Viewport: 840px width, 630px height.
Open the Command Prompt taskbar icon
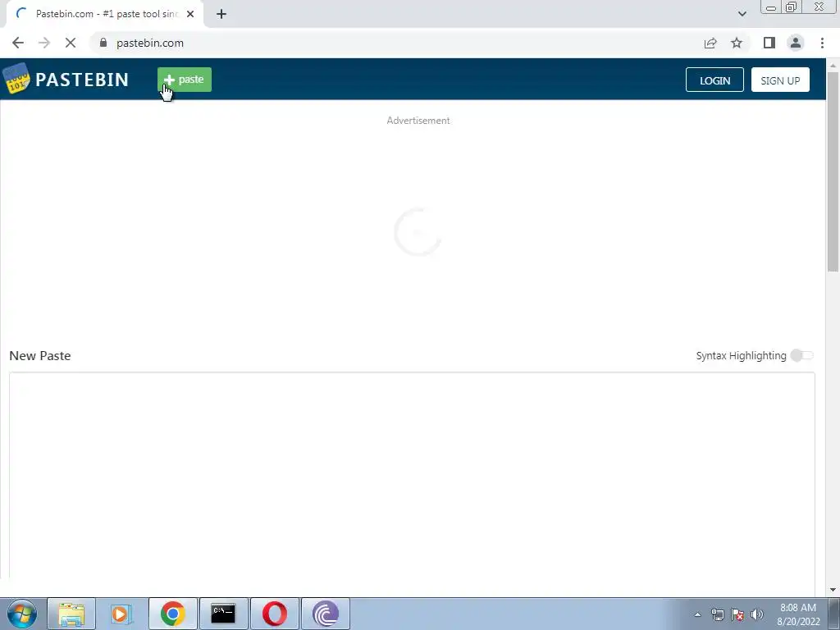tap(223, 614)
